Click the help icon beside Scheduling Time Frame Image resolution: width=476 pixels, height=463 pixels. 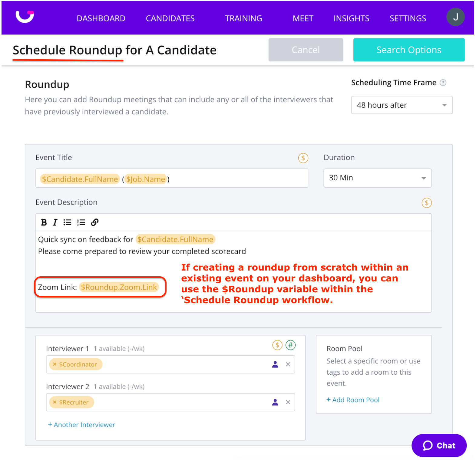(443, 83)
